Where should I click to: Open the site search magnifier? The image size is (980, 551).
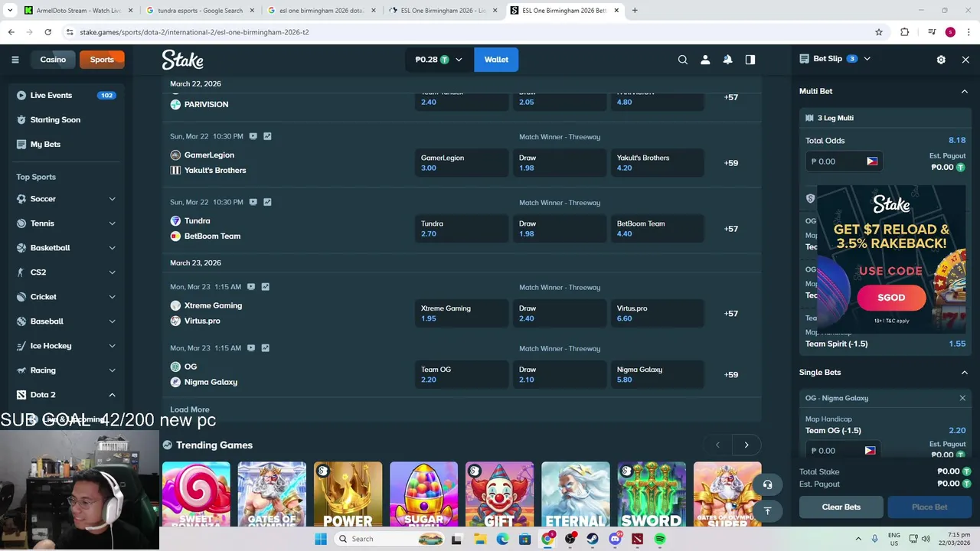(683, 60)
